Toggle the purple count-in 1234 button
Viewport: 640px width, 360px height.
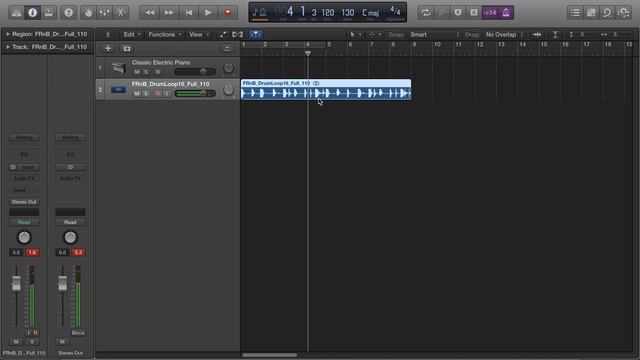(x=490, y=13)
